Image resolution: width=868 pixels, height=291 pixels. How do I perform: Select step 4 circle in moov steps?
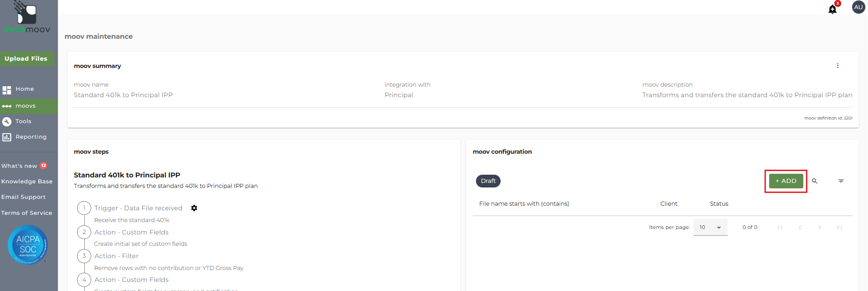[x=84, y=280]
